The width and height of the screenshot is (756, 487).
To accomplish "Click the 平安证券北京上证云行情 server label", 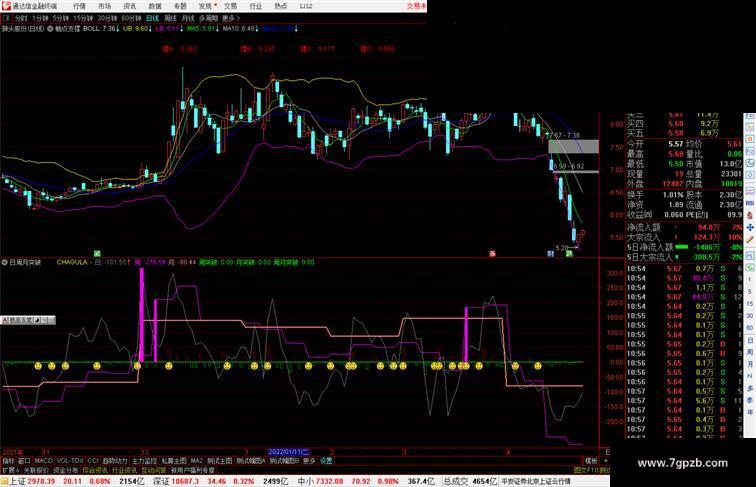I will click(536, 481).
